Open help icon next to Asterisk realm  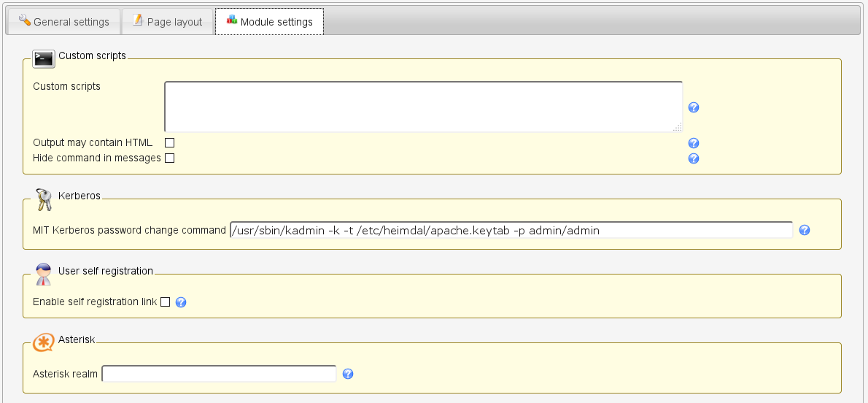pyautogui.click(x=348, y=375)
